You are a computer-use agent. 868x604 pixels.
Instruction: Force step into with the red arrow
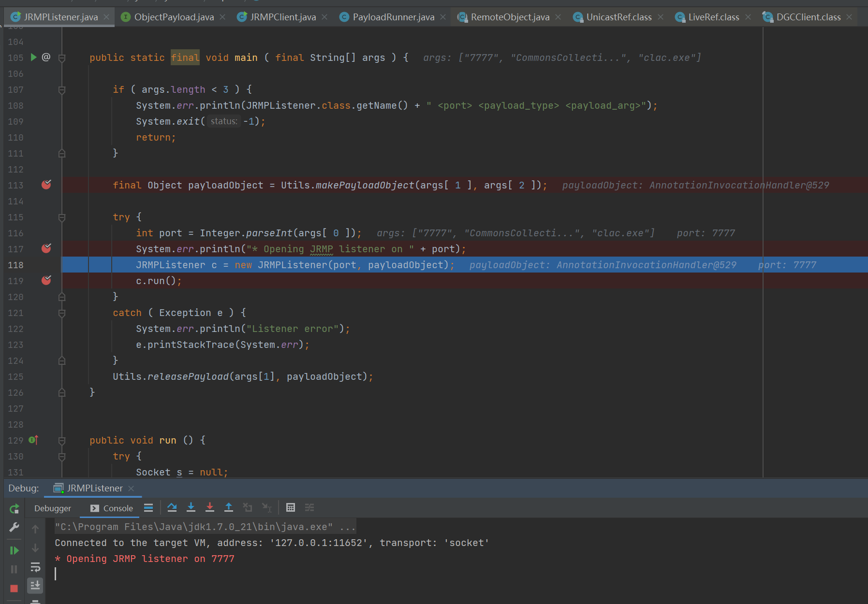(x=210, y=507)
